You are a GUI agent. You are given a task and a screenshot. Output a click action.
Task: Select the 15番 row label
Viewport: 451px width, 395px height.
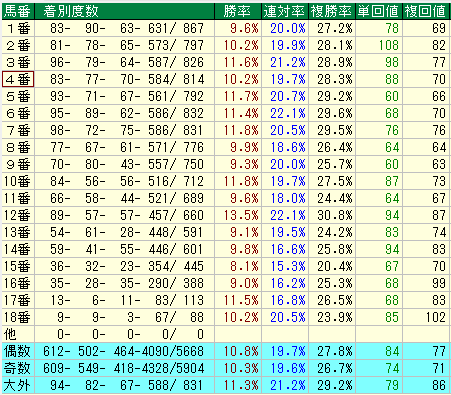coord(18,266)
